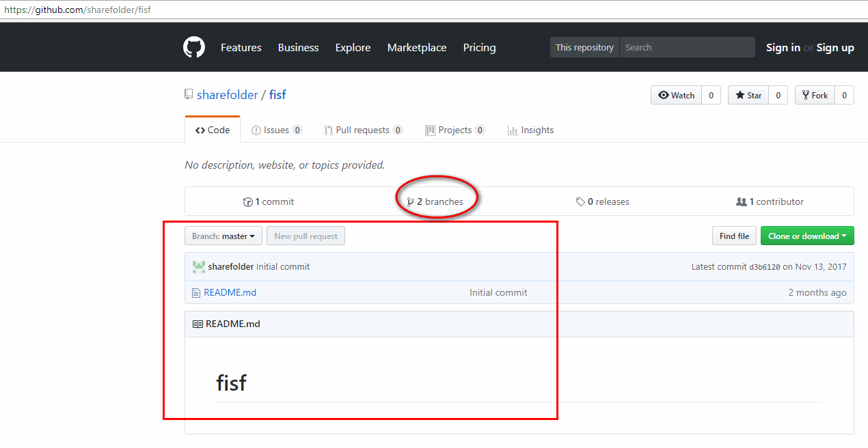Expand the This repository search scope
The width and height of the screenshot is (868, 448).
click(x=584, y=47)
